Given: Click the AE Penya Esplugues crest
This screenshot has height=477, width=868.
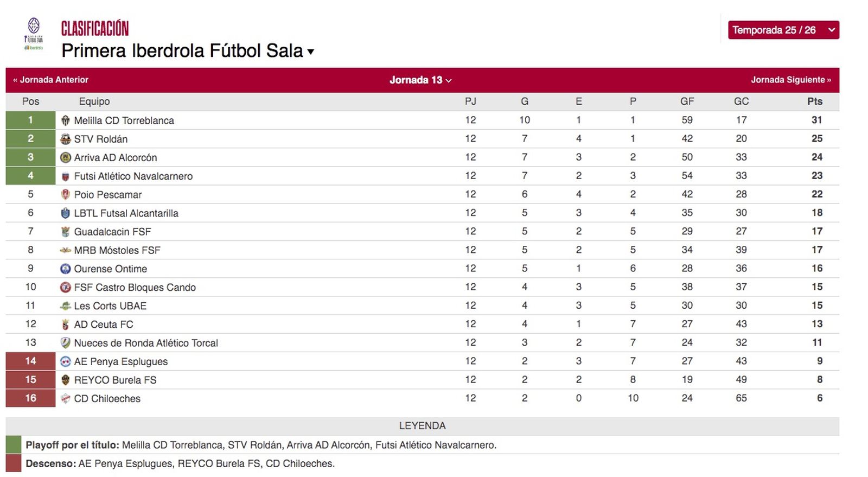Looking at the screenshot, I should [x=66, y=361].
